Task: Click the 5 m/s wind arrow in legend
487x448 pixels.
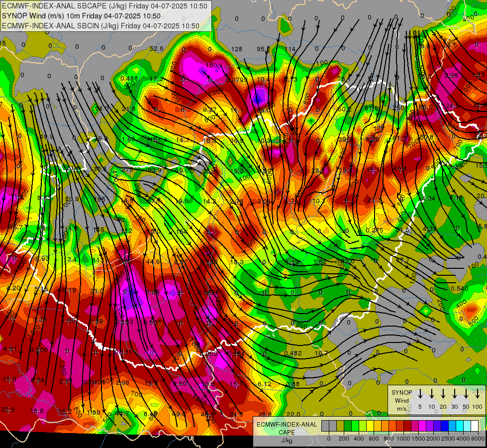Action: pyautogui.click(x=420, y=394)
